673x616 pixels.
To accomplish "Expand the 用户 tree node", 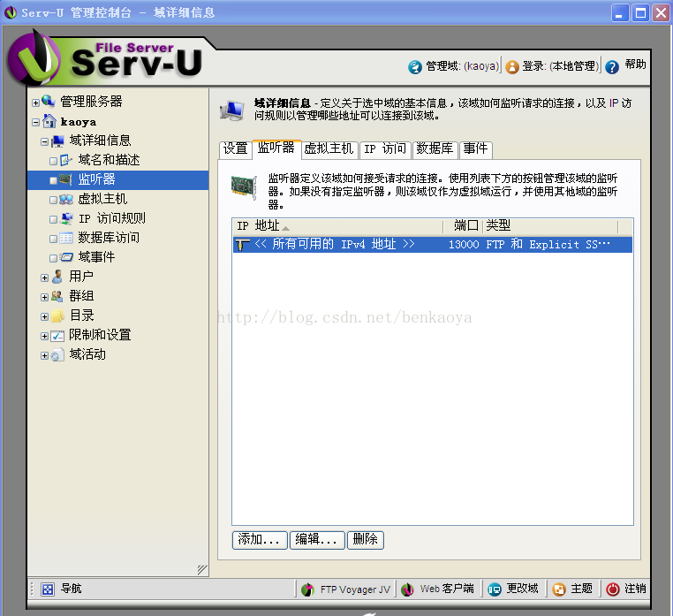I will click(44, 278).
